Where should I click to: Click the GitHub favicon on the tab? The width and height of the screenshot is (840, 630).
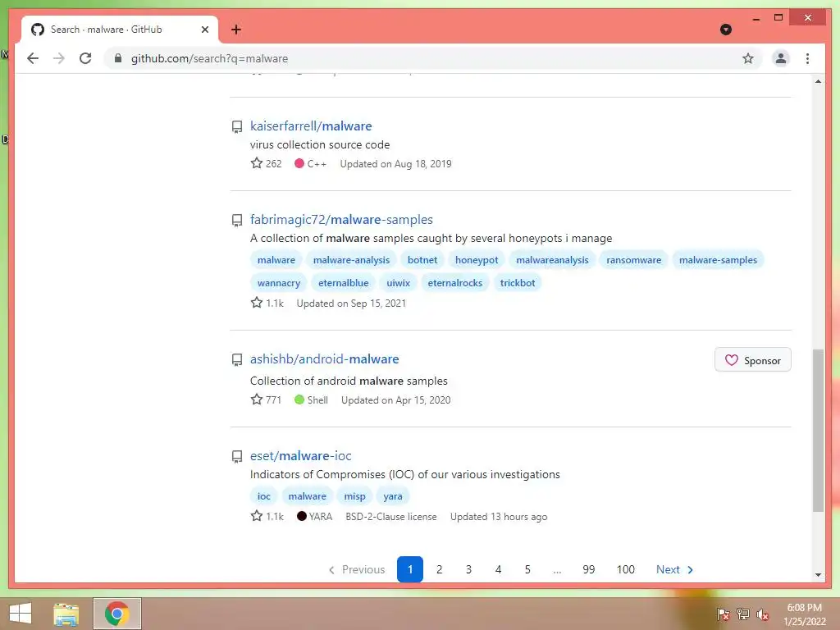(x=38, y=30)
